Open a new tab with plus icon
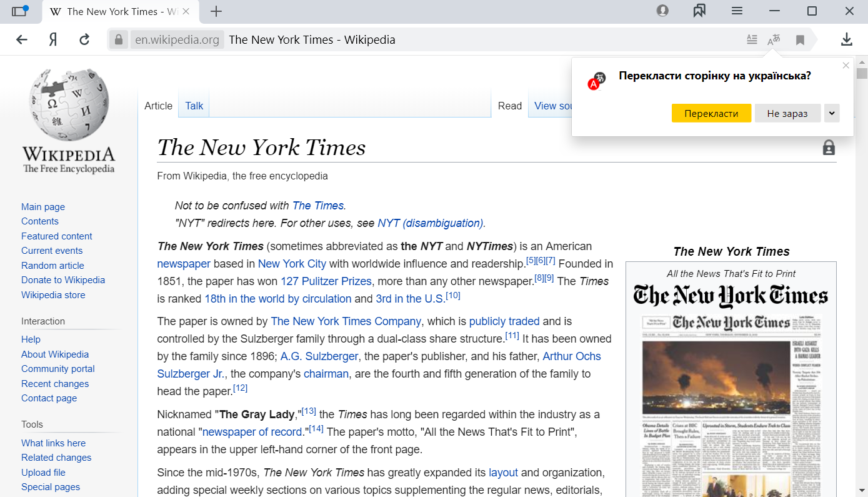 coord(216,11)
